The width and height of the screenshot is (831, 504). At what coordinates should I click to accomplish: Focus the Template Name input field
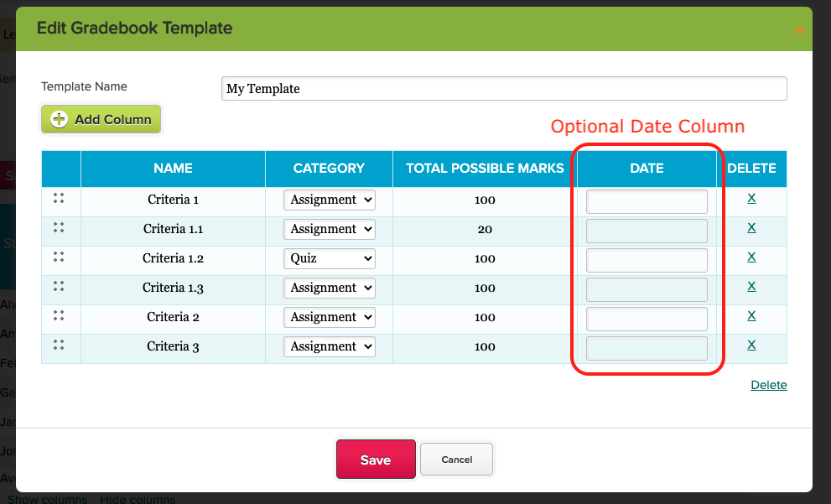tap(504, 89)
